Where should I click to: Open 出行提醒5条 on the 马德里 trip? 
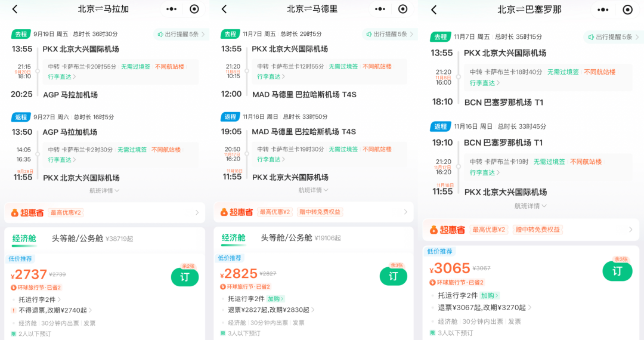(x=390, y=35)
